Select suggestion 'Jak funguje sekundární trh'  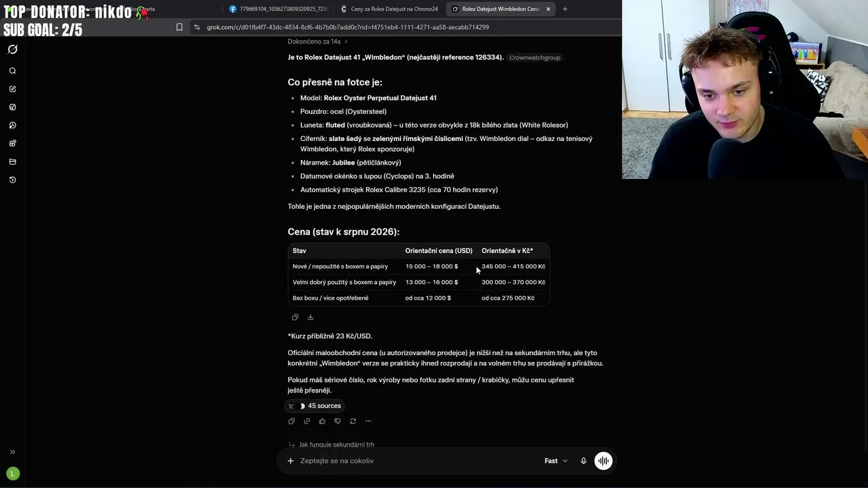point(336,445)
